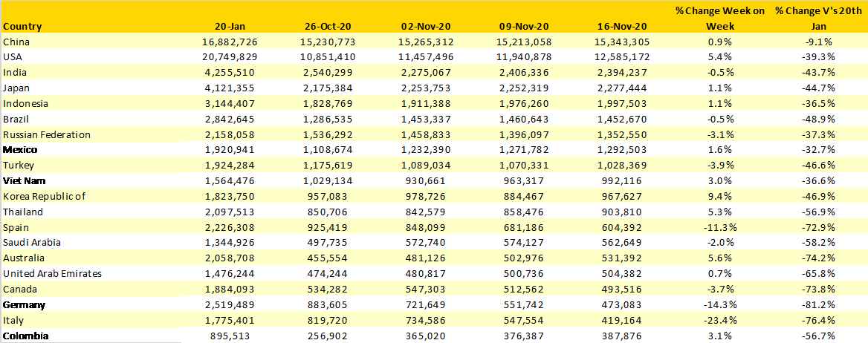The width and height of the screenshot is (868, 343).
Task: Select Italy's -23.4% weekly change cell
Action: 719,320
